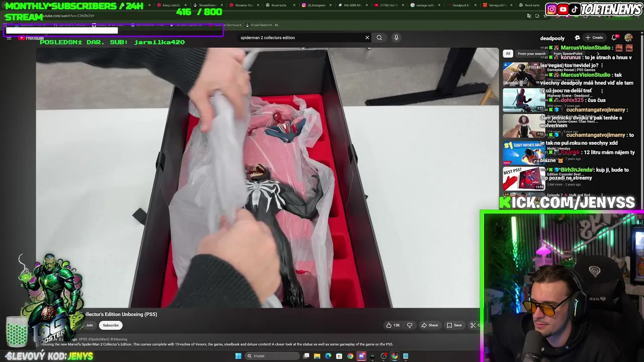Click the #PS5 hashtag link
This screenshot has height=362, width=644.
[x=83, y=339]
